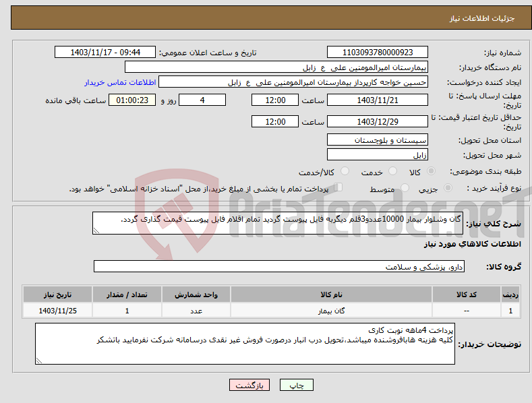
Task: Click the عدد unit cell in the table
Action: click(x=196, y=311)
